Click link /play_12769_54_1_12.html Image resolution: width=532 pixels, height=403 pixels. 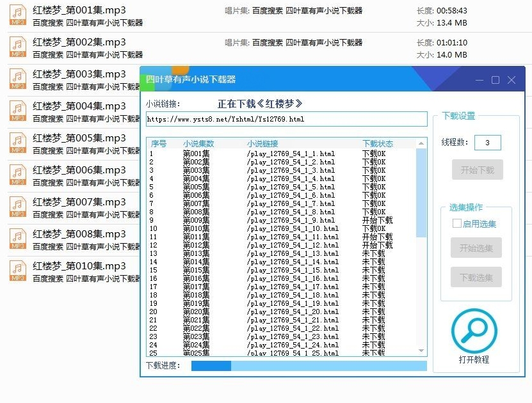click(293, 245)
